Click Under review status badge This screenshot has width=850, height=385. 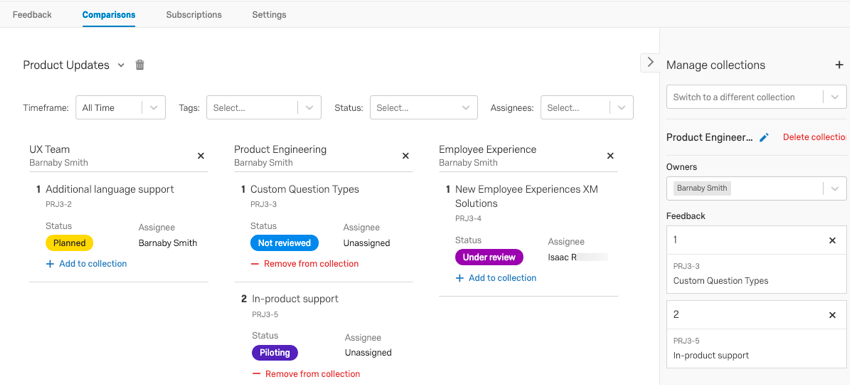pos(489,257)
